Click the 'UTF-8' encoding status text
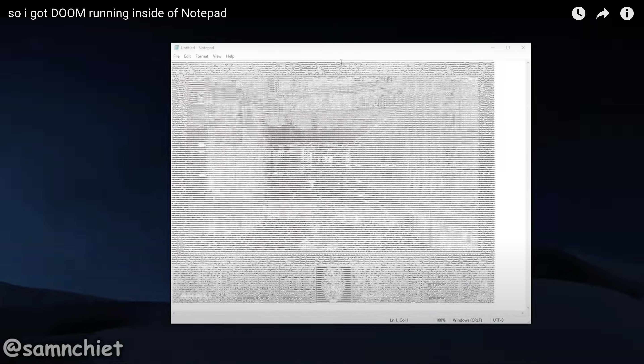The width and height of the screenshot is (644, 364). [498, 320]
